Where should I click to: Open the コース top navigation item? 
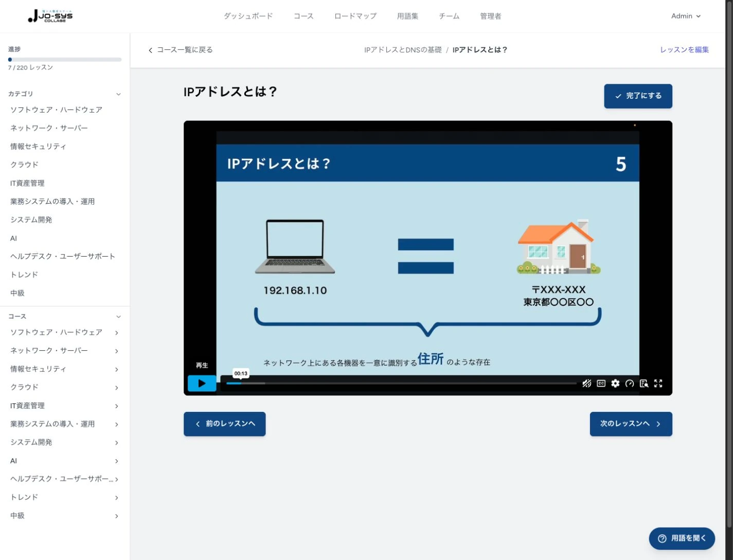[x=303, y=16]
